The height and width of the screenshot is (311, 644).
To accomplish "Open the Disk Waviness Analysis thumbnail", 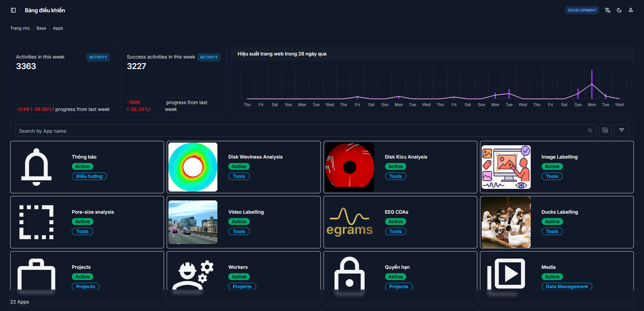I will coord(193,167).
